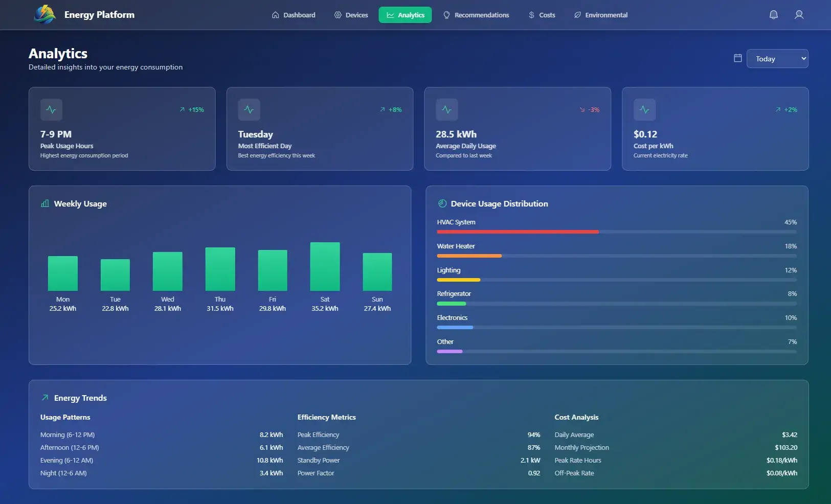Click the activity icon on the Peak Usage Hours card
Image resolution: width=831 pixels, height=504 pixels.
pyautogui.click(x=51, y=109)
